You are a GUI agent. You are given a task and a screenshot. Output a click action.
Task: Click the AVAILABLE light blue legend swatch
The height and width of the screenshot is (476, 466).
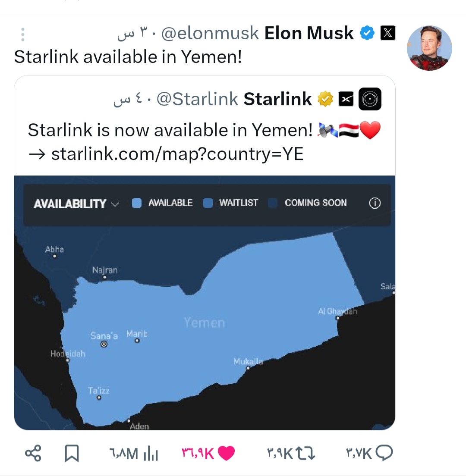point(137,203)
